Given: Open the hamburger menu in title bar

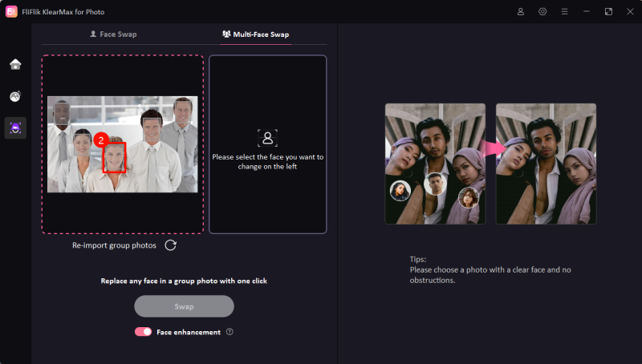Looking at the screenshot, I should click(564, 12).
